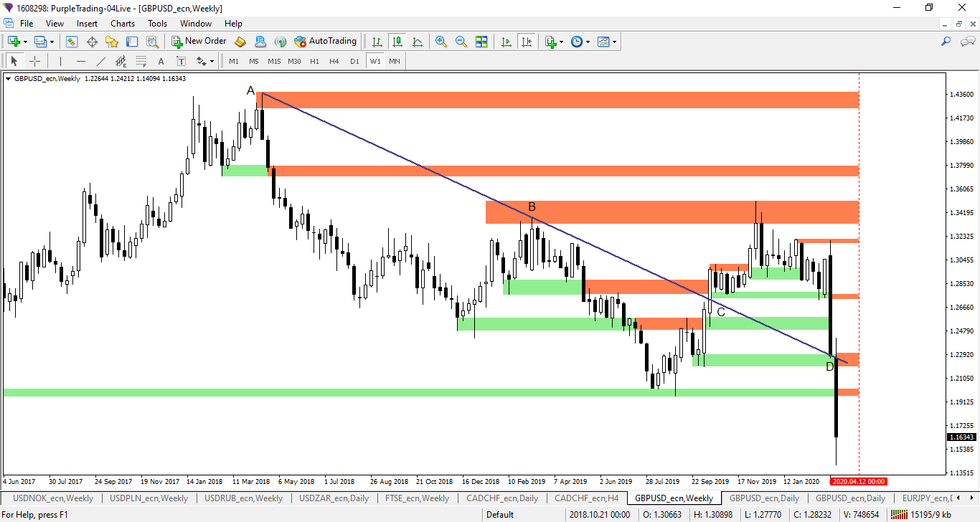Screen dimensions: 980x522
Task: Select the text label tool
Action: click(181, 61)
